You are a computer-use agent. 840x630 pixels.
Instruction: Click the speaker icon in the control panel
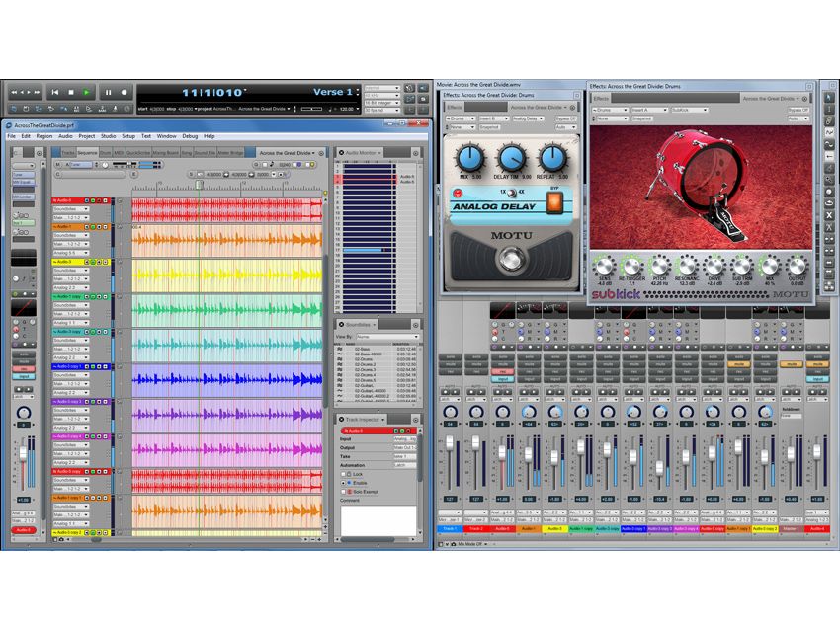pyautogui.click(x=423, y=88)
